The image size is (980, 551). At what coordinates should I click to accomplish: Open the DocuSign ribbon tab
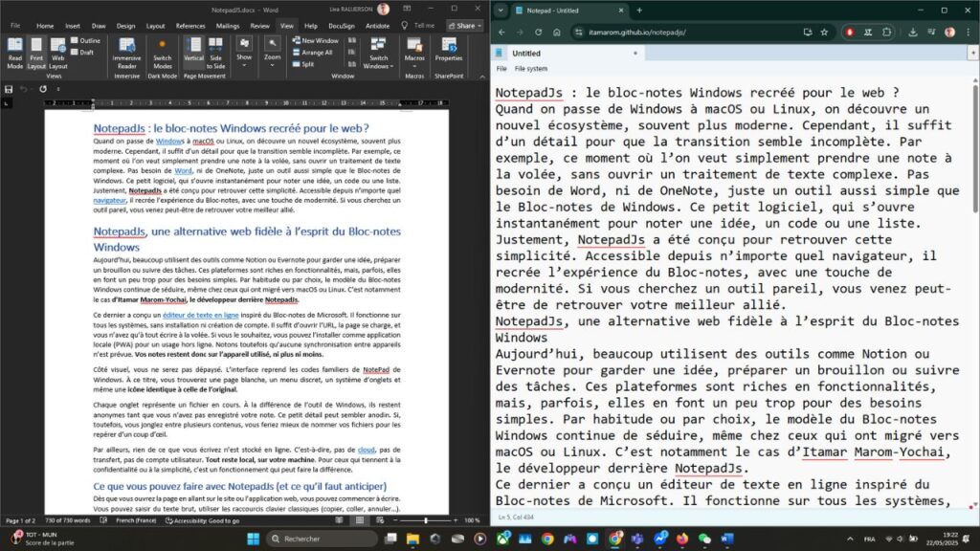342,26
